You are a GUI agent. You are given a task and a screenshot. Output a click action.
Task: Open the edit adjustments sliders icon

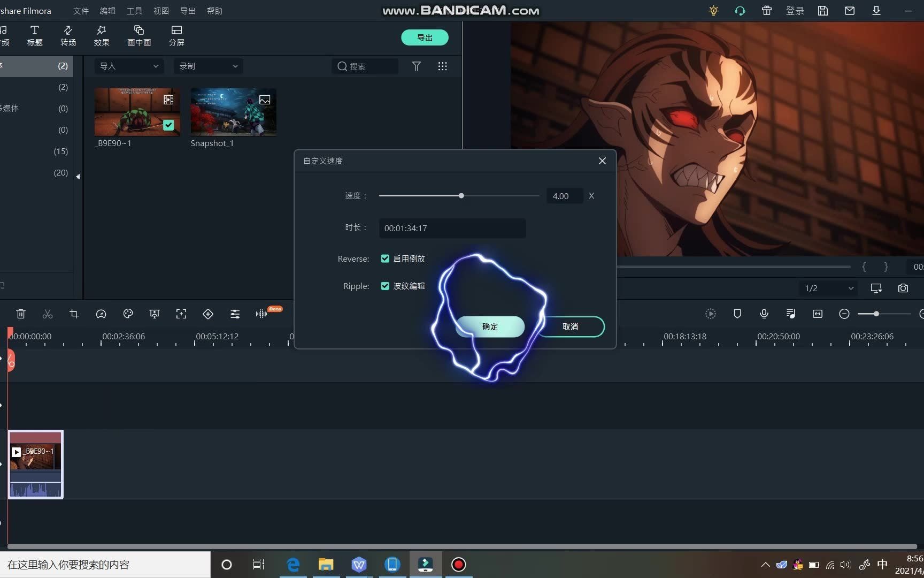click(235, 314)
